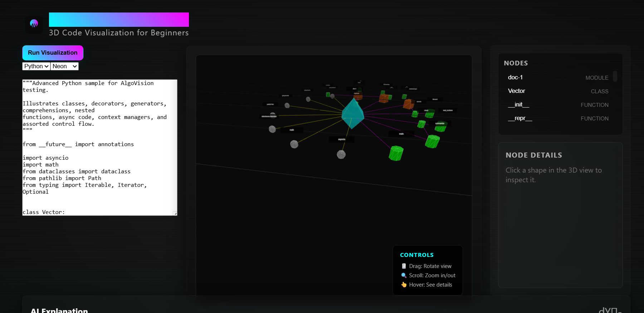This screenshot has width=644, height=313.
Task: Click the 'import math' code line
Action: [x=40, y=165]
